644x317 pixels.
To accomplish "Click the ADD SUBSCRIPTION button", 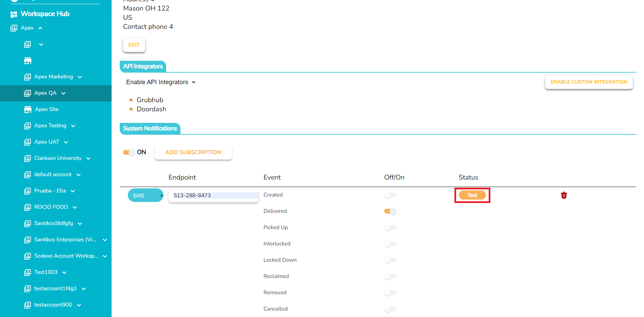I will pos(193,152).
